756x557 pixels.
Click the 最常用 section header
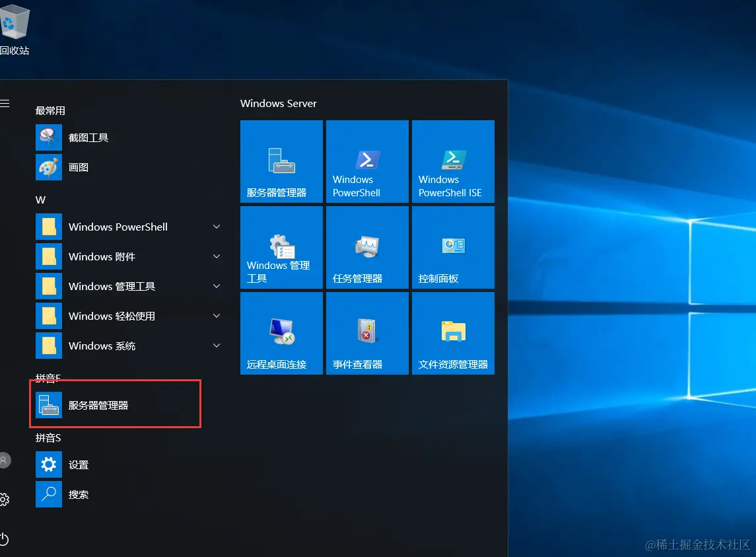pos(50,110)
